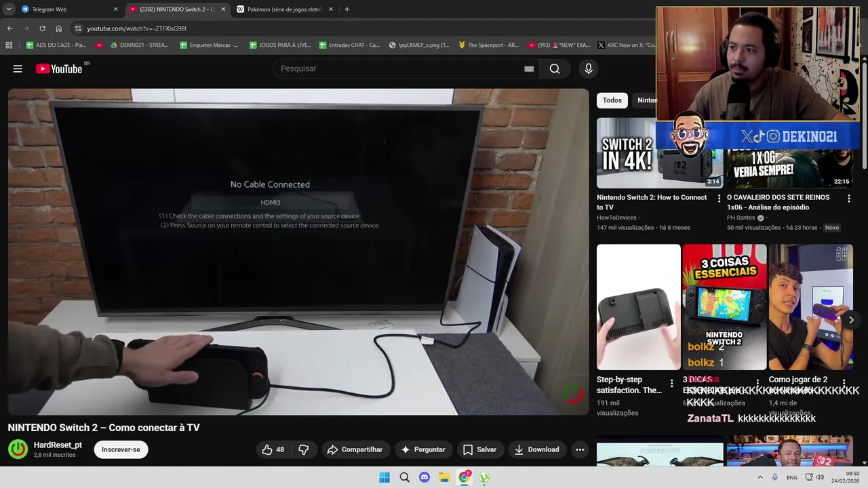
Task: Open JOGOS PARA A LIVE bookmark
Action: [280, 45]
